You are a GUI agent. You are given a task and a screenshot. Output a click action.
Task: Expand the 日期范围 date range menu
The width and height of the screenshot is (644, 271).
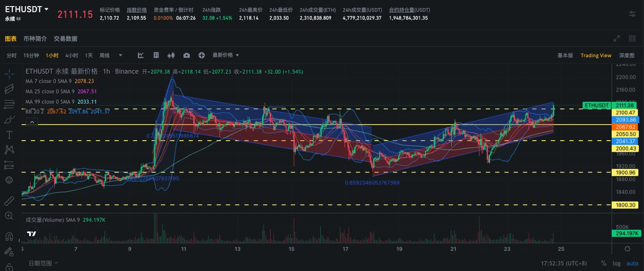click(x=43, y=263)
